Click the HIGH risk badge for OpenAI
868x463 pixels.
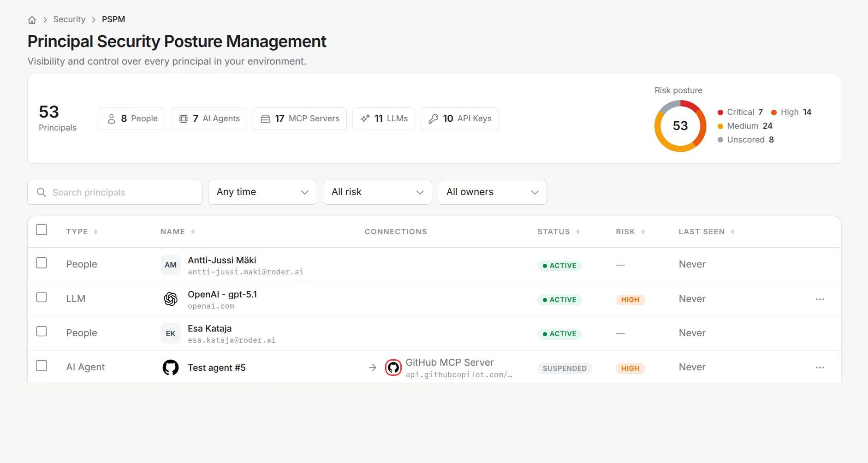coord(630,300)
